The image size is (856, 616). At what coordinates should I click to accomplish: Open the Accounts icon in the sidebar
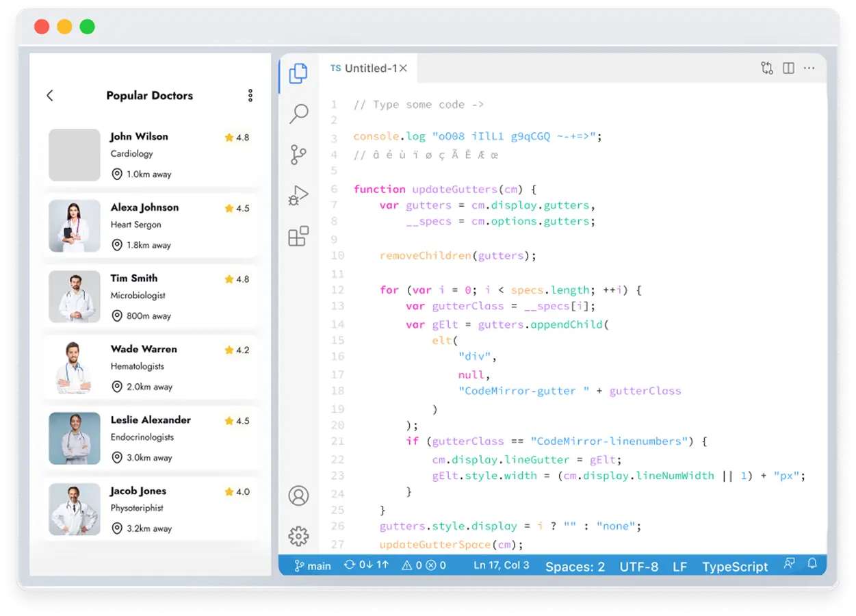click(x=298, y=496)
